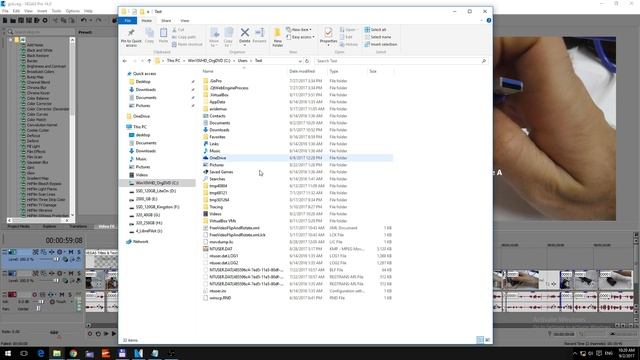
Task: Solo the first video track
Action: pos(78,252)
